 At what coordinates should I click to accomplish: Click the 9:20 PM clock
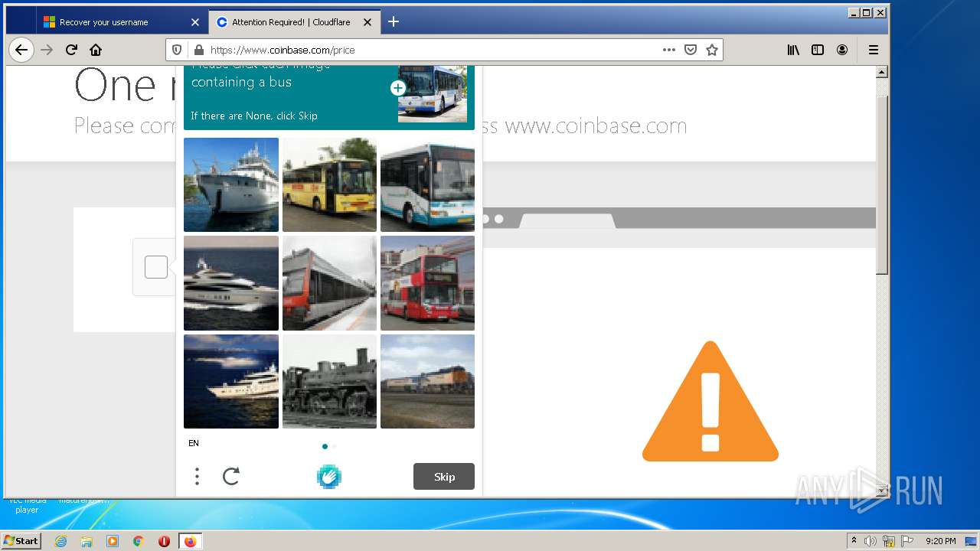click(940, 541)
